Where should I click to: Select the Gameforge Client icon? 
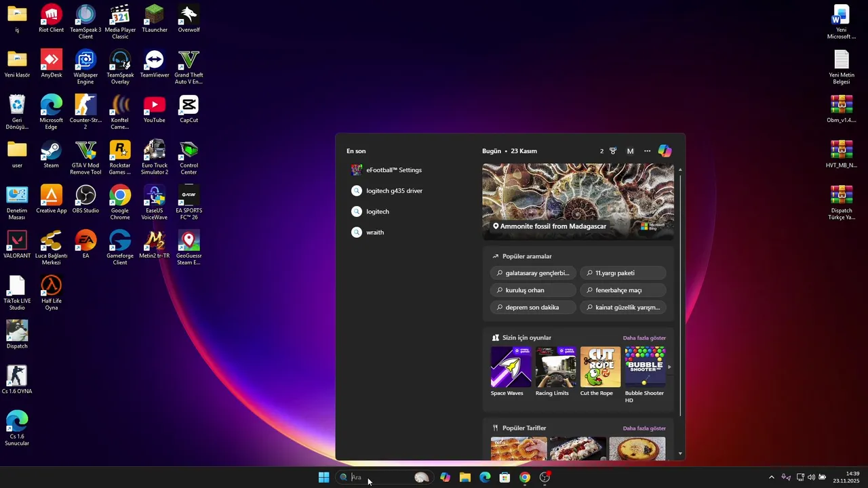tap(120, 248)
